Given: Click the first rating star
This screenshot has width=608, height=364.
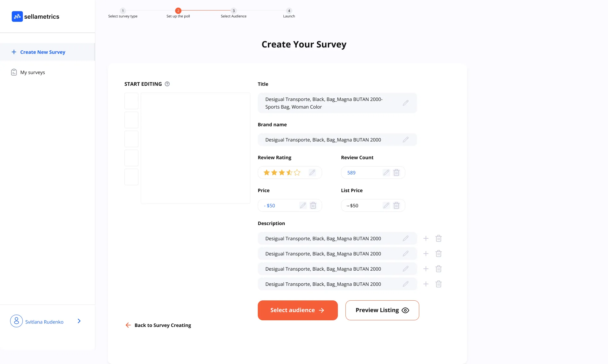Looking at the screenshot, I should [x=267, y=173].
